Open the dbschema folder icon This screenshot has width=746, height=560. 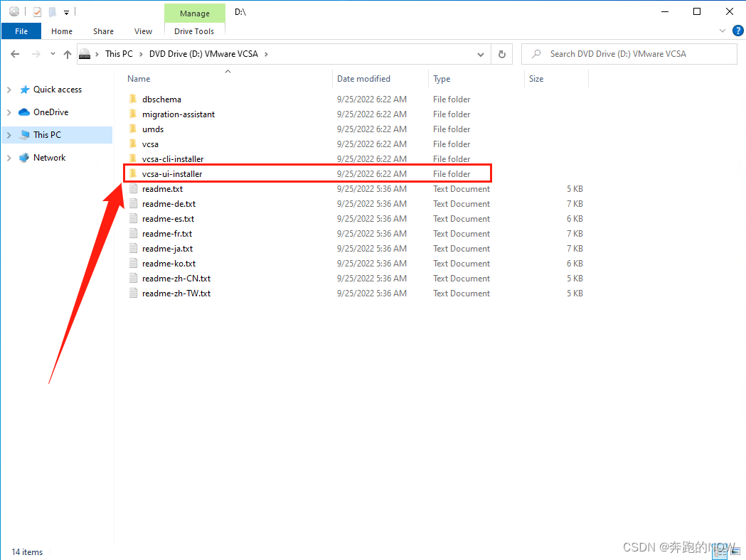click(x=133, y=99)
